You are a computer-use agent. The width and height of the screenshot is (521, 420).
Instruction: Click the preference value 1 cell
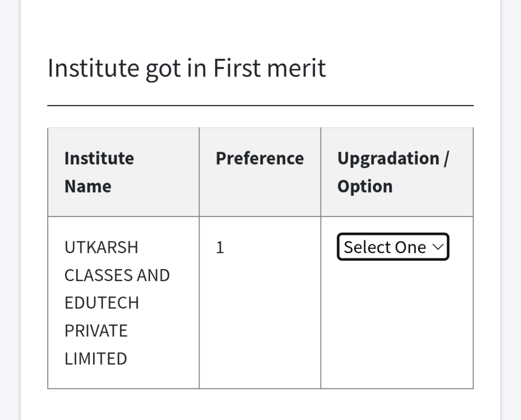(220, 247)
